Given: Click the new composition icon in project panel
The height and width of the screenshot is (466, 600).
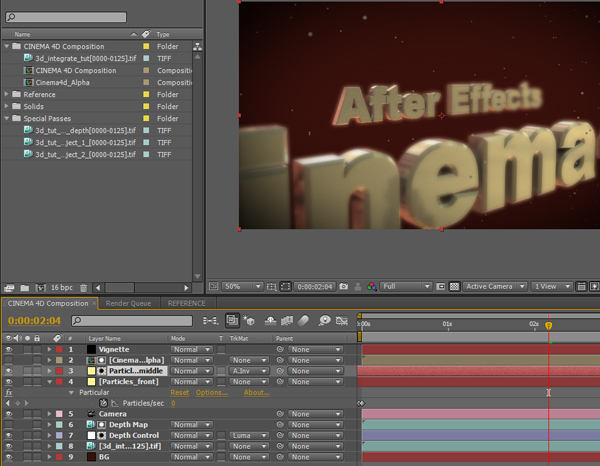Looking at the screenshot, I should [x=41, y=288].
